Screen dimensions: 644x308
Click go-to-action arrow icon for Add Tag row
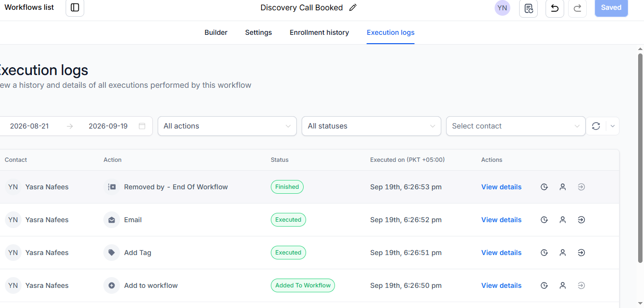coord(581,253)
